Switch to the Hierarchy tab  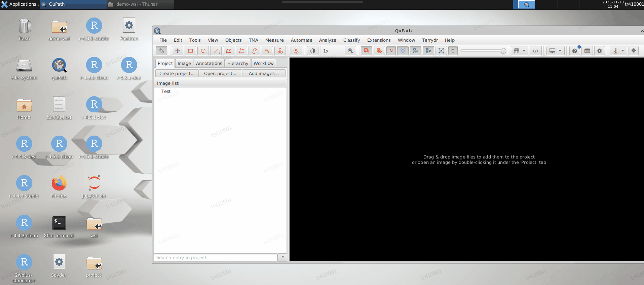click(x=238, y=63)
